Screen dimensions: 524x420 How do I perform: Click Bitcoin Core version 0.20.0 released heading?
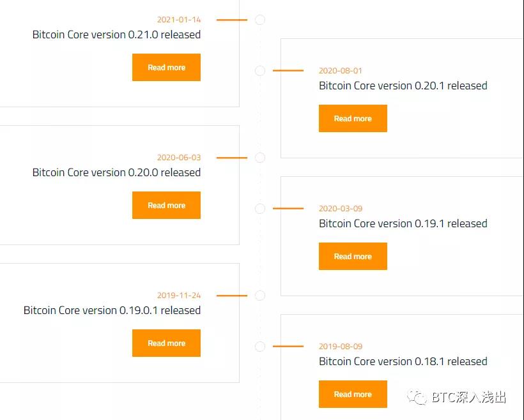coord(116,172)
